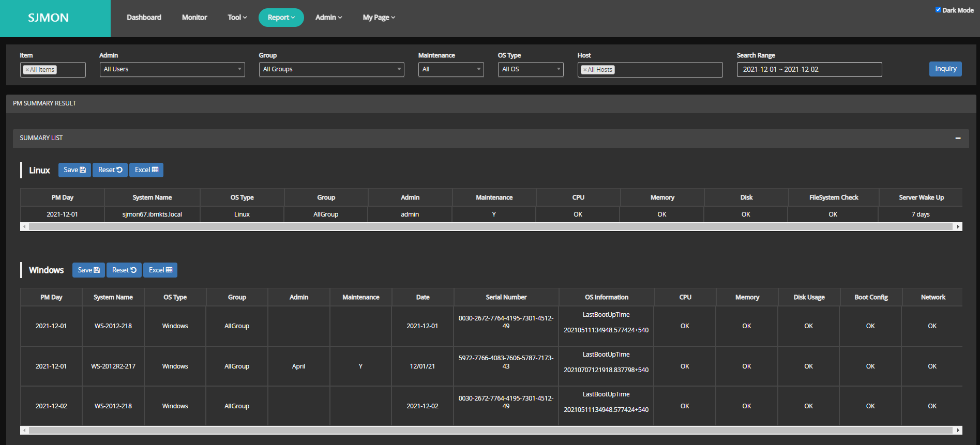Reset the Linux summary table
This screenshot has width=980, height=445.
(110, 170)
